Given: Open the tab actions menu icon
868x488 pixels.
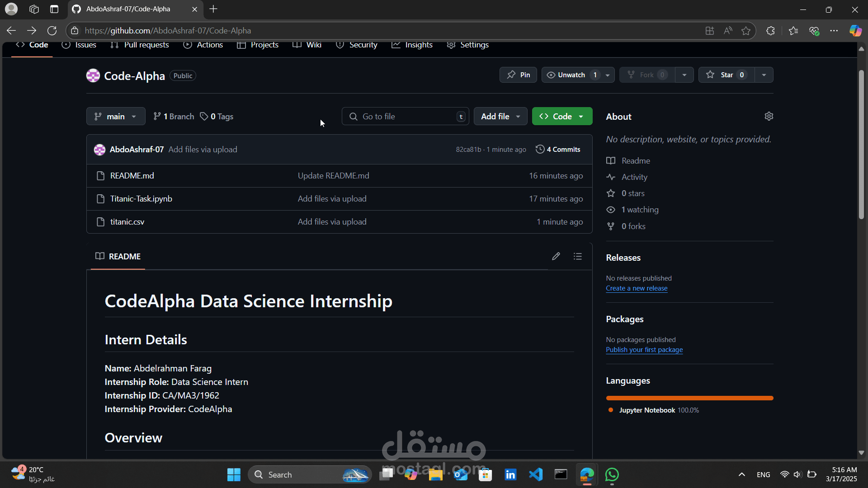Looking at the screenshot, I should (54, 9).
